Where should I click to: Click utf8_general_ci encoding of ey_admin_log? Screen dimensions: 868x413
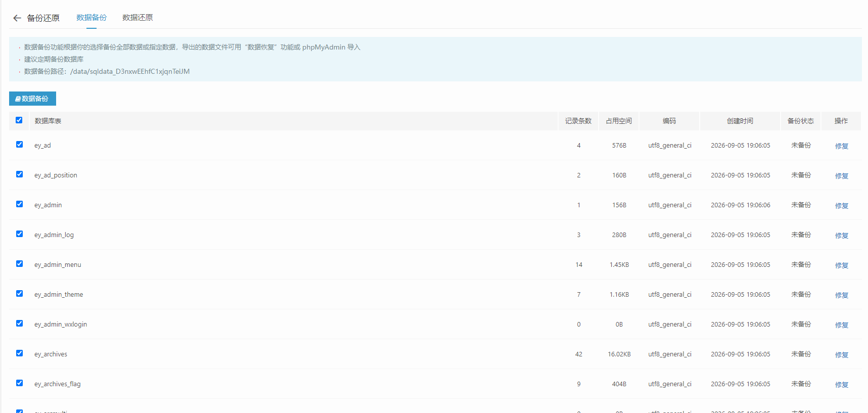coord(670,235)
